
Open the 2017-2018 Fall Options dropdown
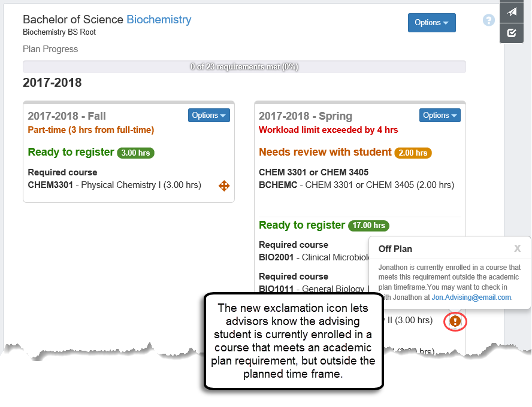(209, 116)
